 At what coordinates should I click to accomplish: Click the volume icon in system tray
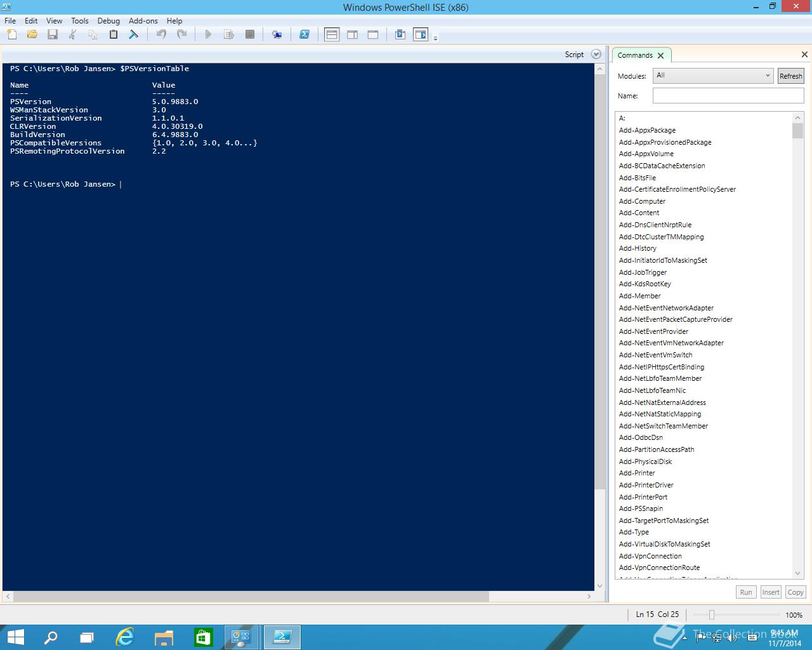[731, 638]
